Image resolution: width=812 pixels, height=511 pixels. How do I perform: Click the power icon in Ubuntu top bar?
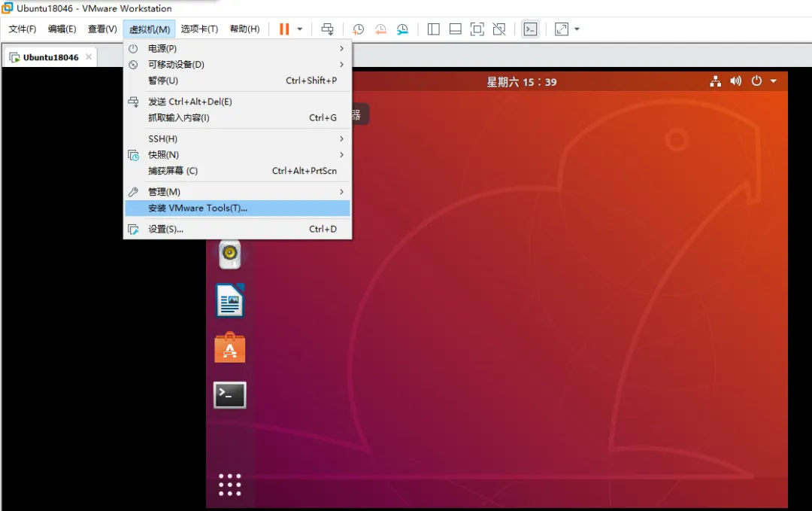756,81
